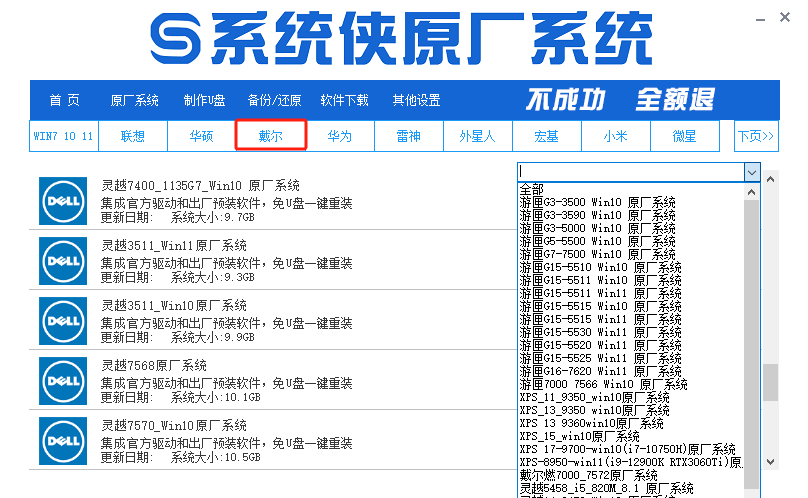Click Dell logo beside 灵越3511_Win11原厂系统
Viewport: 808px width, 498px height.
[63, 261]
